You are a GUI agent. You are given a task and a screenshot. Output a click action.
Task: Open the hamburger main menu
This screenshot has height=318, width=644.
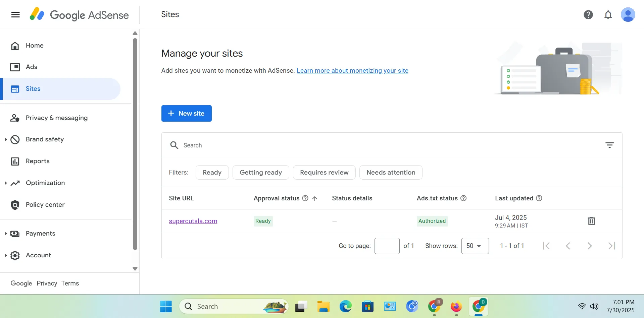click(15, 15)
